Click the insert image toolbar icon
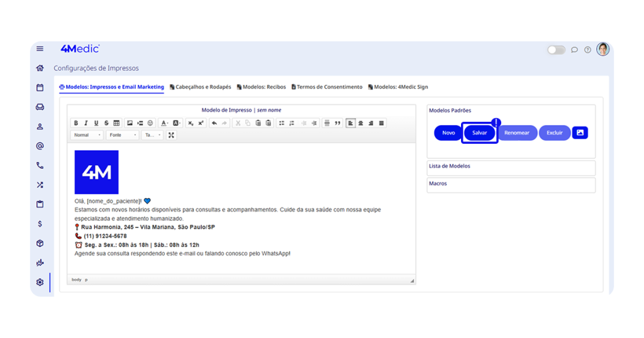The width and height of the screenshot is (644, 338). [x=130, y=123]
